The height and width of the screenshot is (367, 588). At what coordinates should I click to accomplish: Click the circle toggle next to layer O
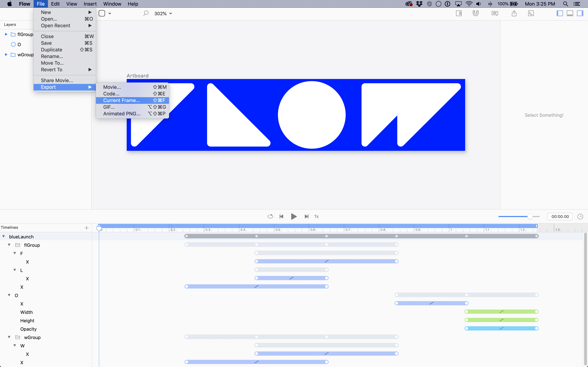tap(13, 44)
